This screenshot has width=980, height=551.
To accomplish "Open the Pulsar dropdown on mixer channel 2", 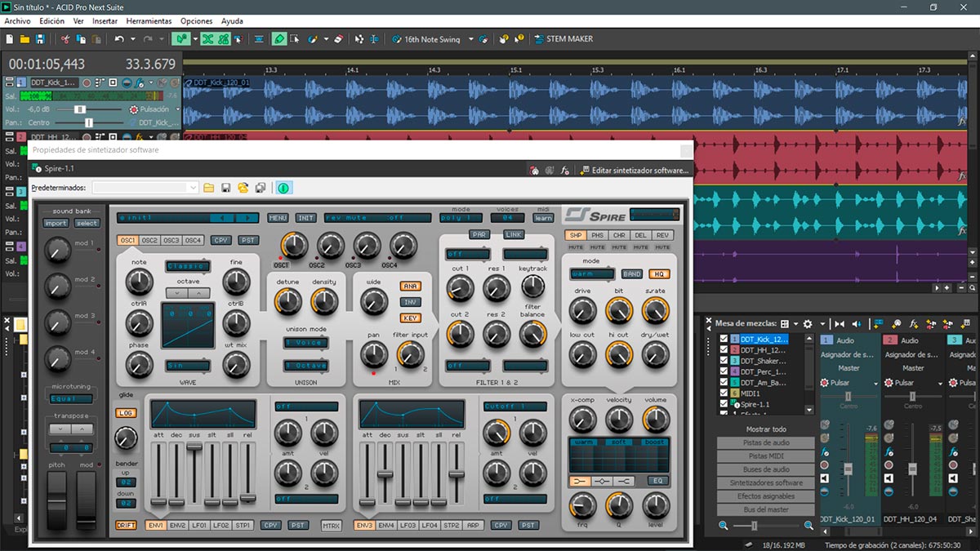I will click(x=939, y=383).
